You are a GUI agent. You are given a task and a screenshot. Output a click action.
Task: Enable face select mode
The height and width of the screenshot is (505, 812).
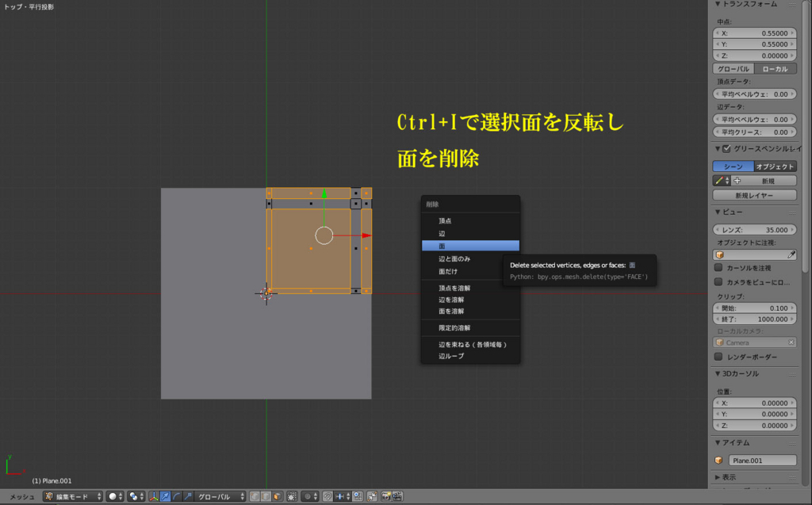tap(277, 496)
